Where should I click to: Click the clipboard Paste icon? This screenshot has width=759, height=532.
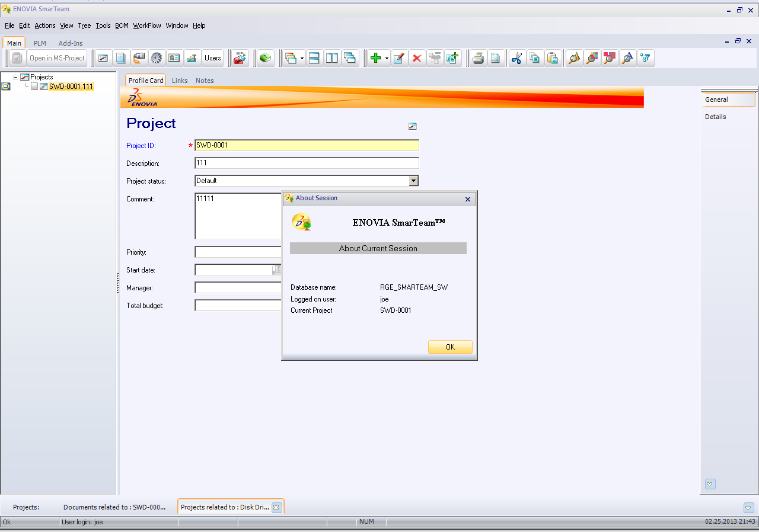point(553,58)
